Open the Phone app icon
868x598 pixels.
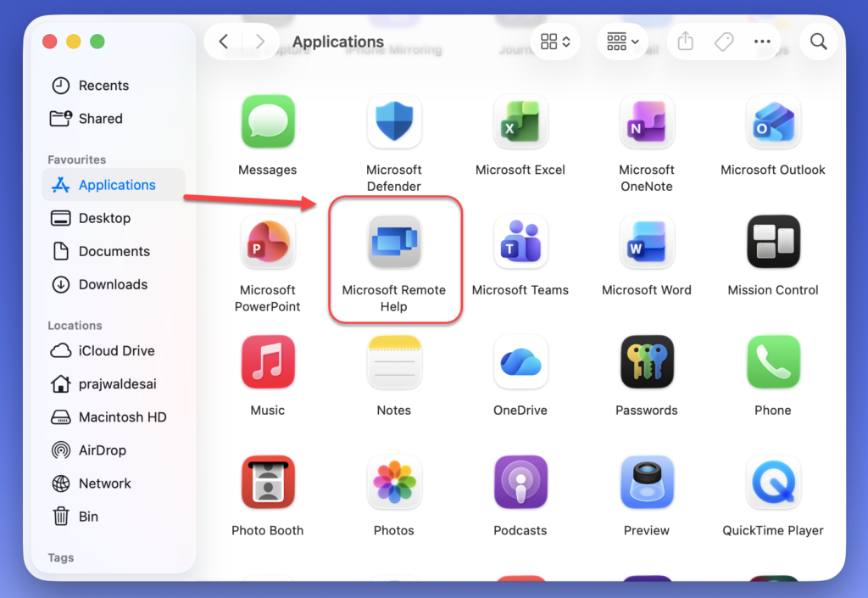[x=773, y=361]
